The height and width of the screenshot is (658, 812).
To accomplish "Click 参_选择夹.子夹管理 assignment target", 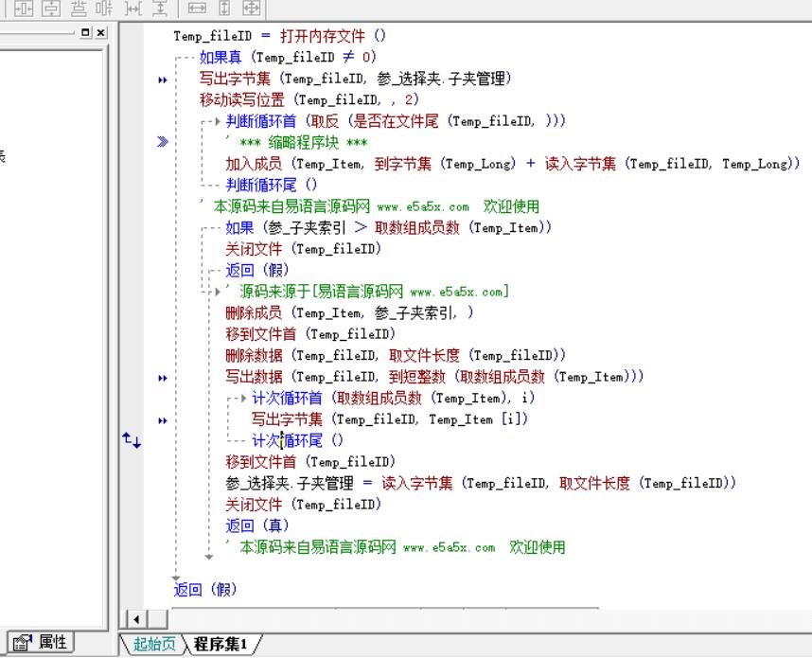I will tap(290, 484).
